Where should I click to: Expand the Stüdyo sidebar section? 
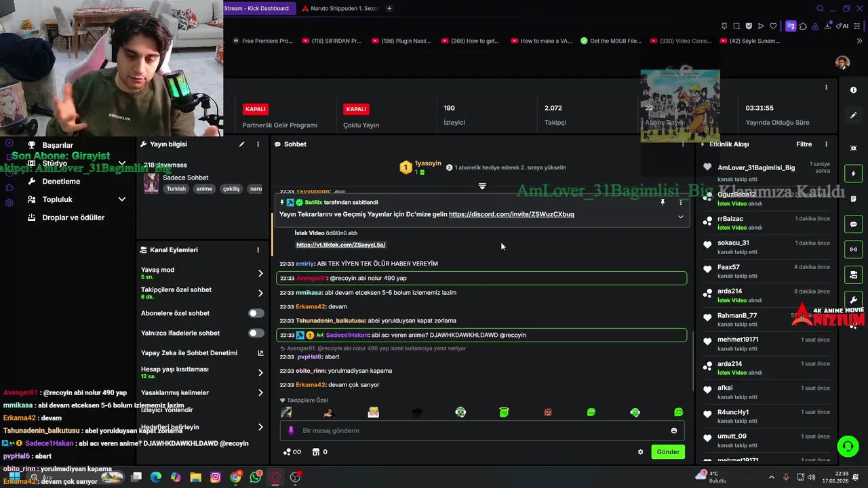pos(122,163)
